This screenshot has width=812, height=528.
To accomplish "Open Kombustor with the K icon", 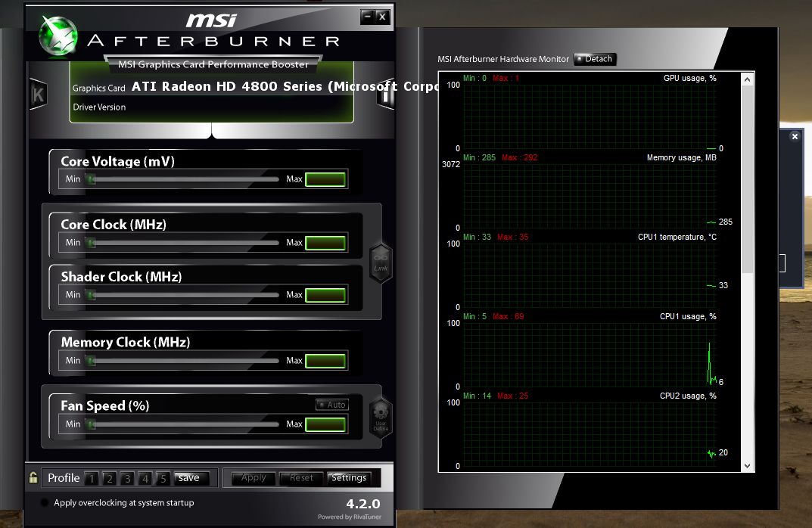I will coord(39,95).
